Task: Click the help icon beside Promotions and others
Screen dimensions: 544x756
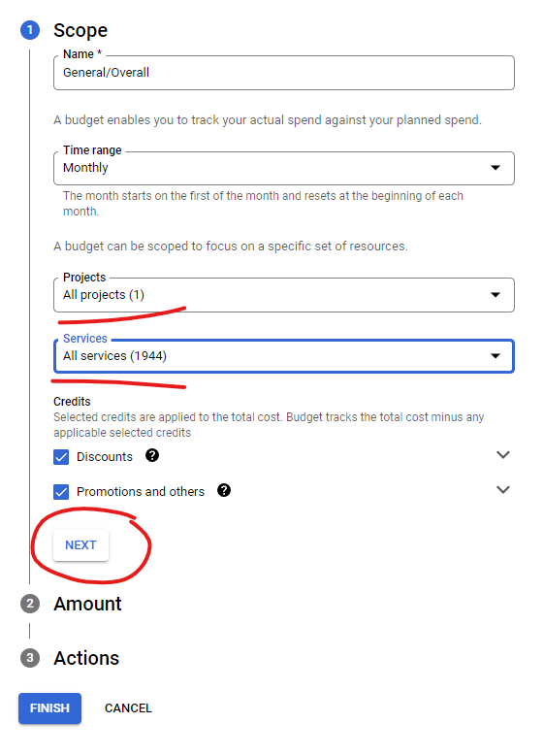Action: (x=224, y=490)
